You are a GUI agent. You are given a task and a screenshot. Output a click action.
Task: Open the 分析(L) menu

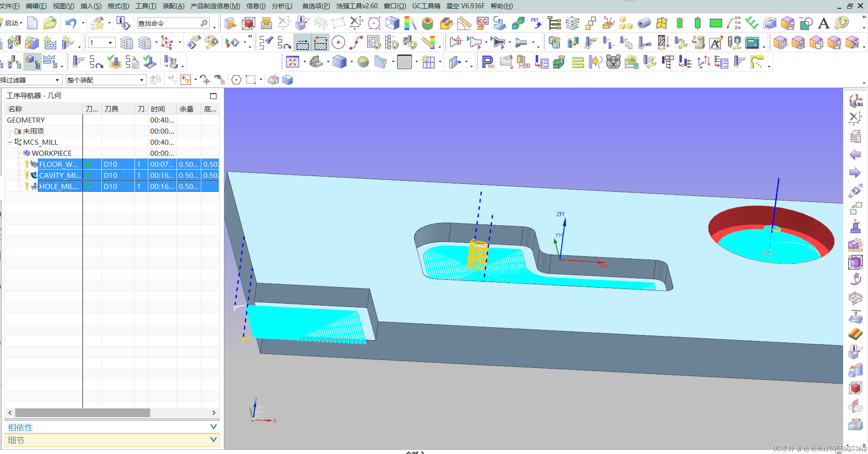coord(282,6)
